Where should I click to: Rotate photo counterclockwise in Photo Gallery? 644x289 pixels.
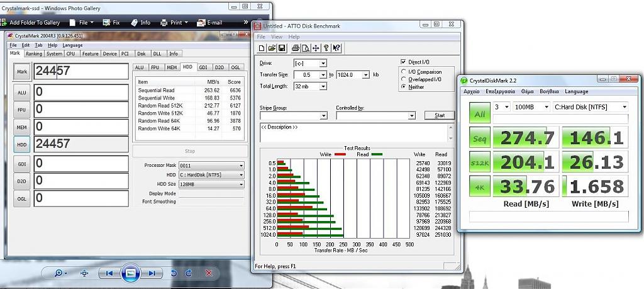click(x=174, y=273)
